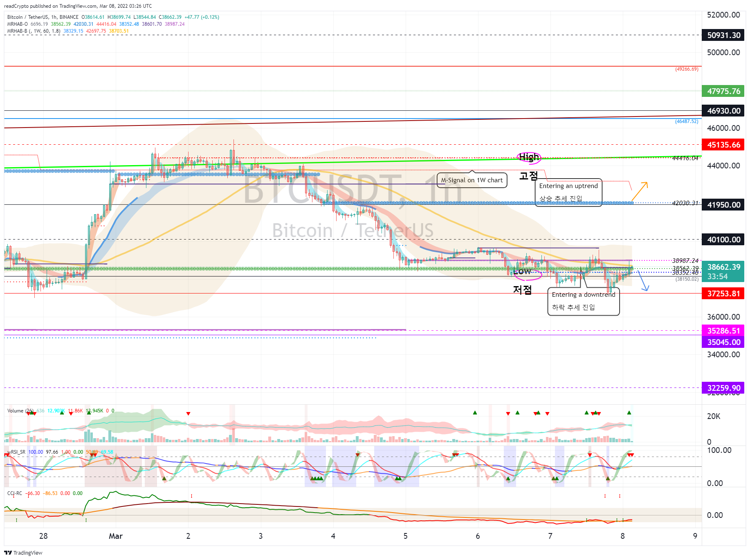Click the M-Signal on 1W chart callout
This screenshot has width=750, height=560.
(472, 180)
